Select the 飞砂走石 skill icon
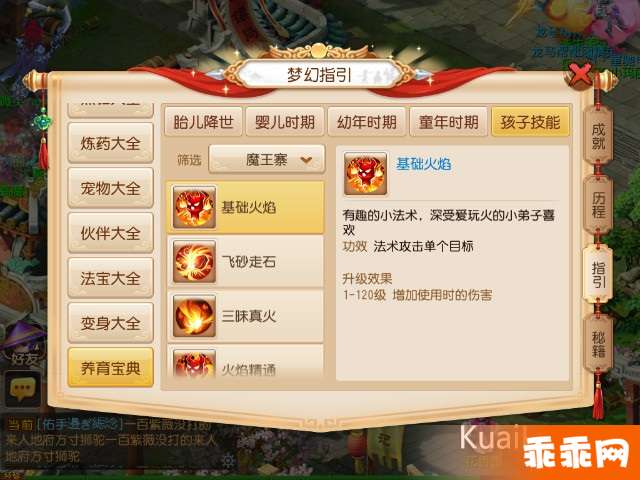 [194, 262]
